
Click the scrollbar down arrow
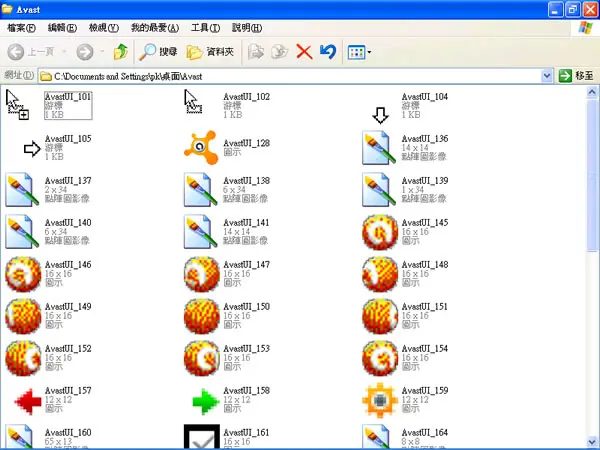(592, 442)
